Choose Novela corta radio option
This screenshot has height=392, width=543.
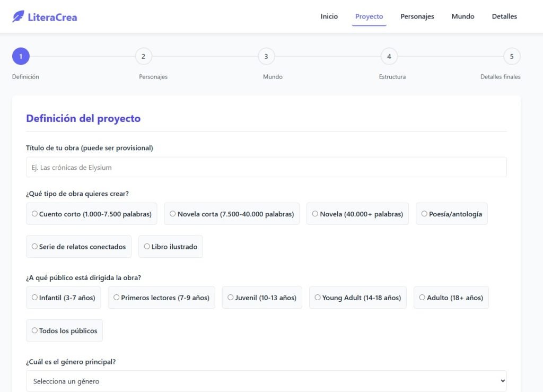click(173, 214)
